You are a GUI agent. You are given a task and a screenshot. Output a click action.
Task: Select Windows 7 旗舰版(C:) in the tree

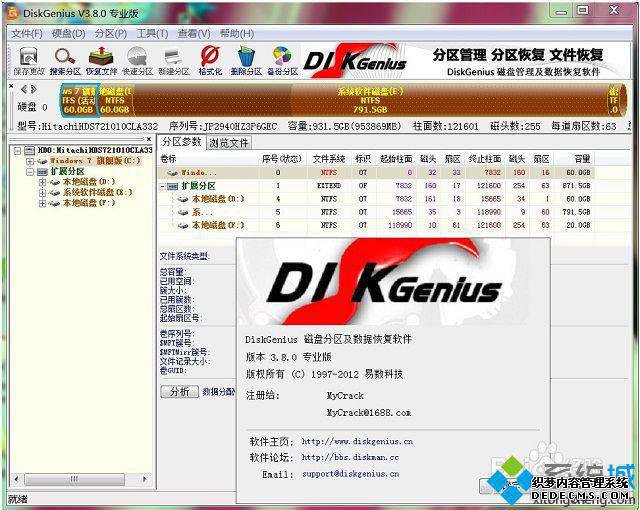pyautogui.click(x=95, y=161)
